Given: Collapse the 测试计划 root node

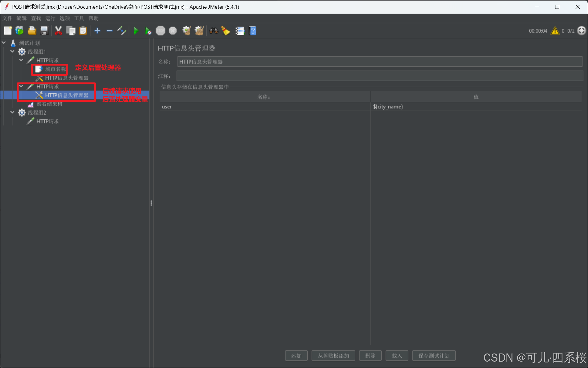Looking at the screenshot, I should click(4, 43).
